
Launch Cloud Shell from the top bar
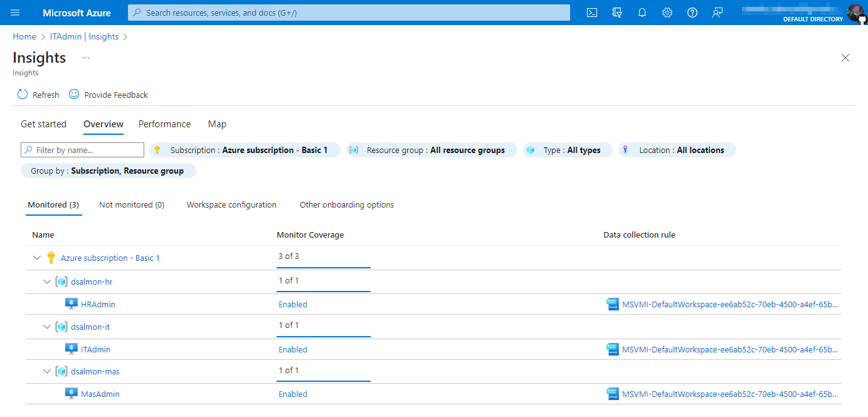592,13
